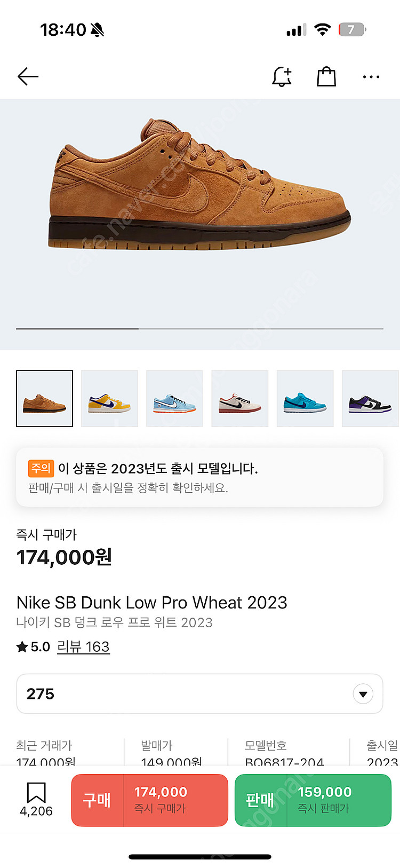This screenshot has width=400, height=868.
Task: Open the 275 size selector field
Action: tap(200, 694)
